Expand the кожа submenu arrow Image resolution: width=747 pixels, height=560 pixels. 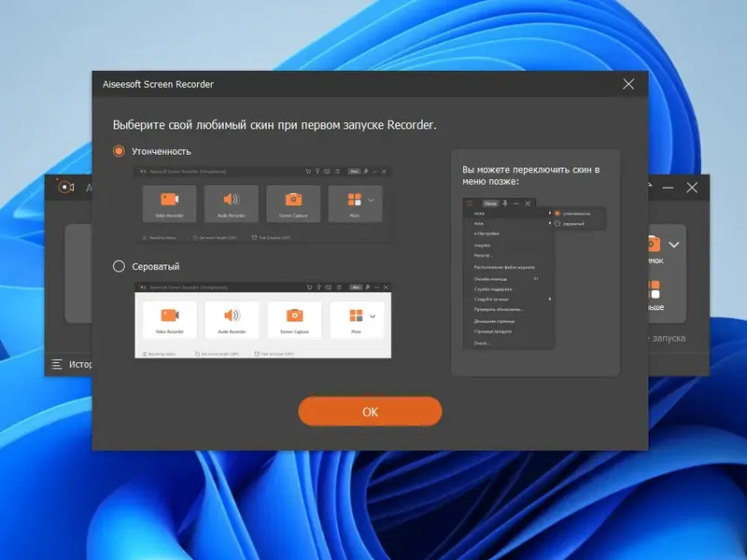pos(549,212)
